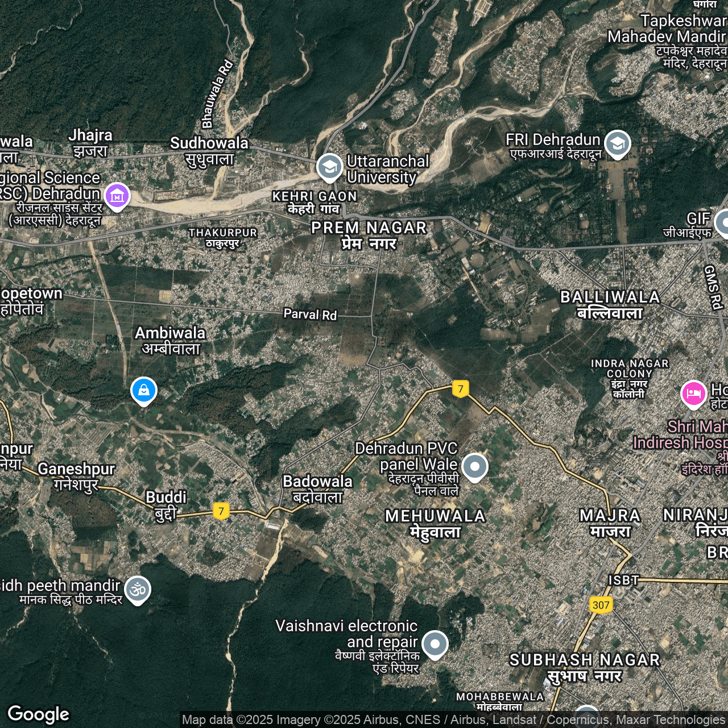The height and width of the screenshot is (728, 728).
Task: Select the Dehradun PVC panel Wale pin
Action: click(475, 466)
